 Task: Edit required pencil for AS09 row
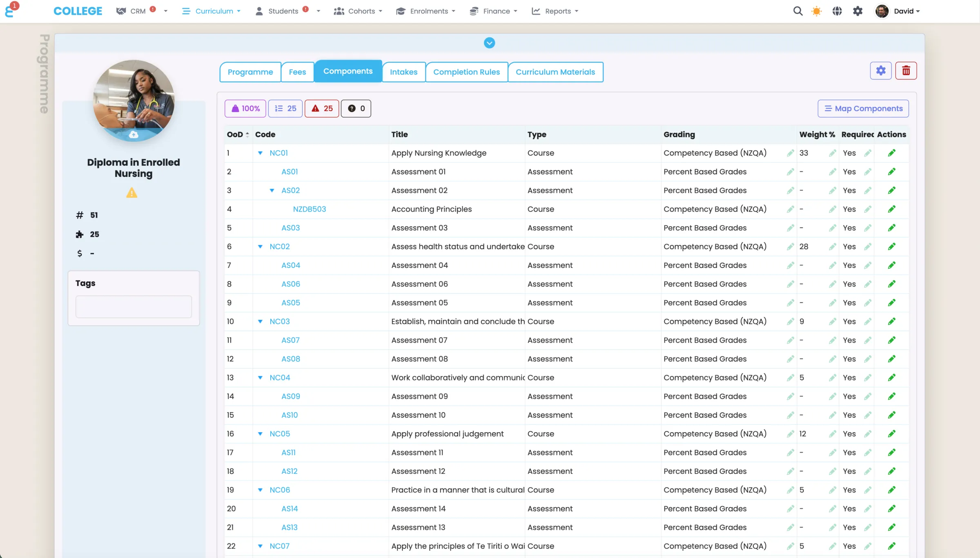click(867, 396)
